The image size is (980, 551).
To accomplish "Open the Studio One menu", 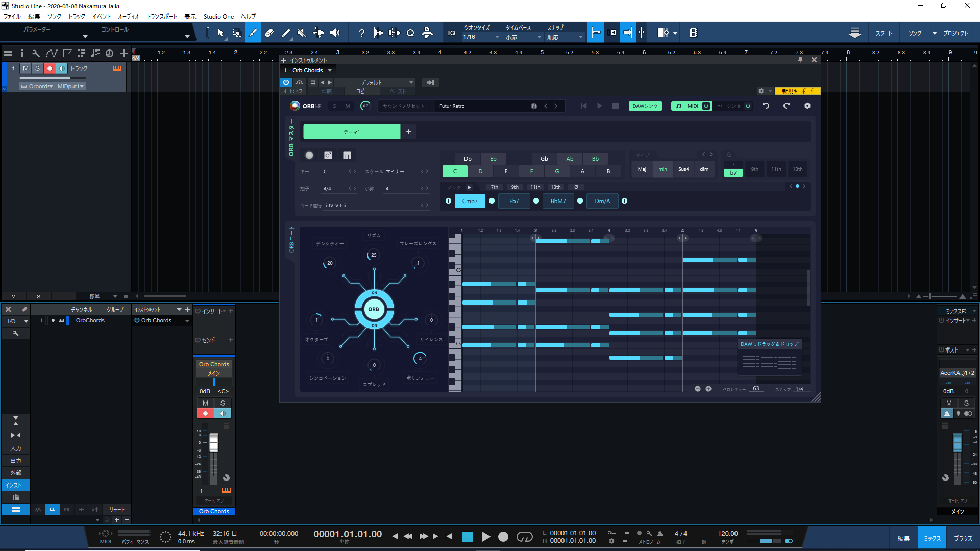I will (218, 16).
